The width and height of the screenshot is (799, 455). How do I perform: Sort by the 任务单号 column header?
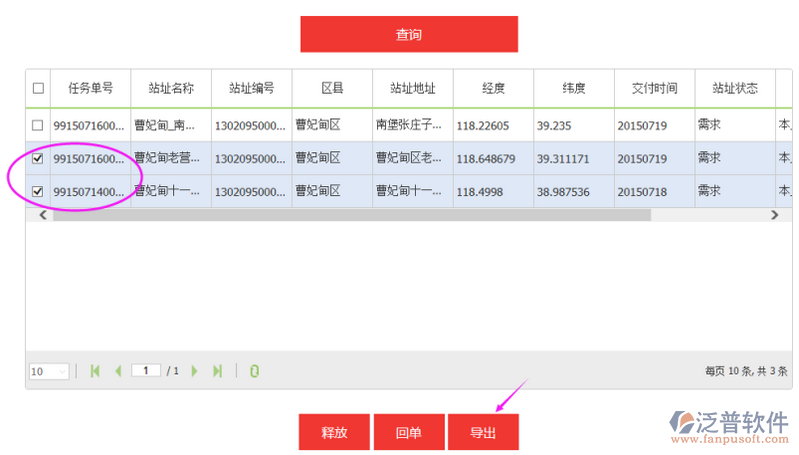pos(90,88)
